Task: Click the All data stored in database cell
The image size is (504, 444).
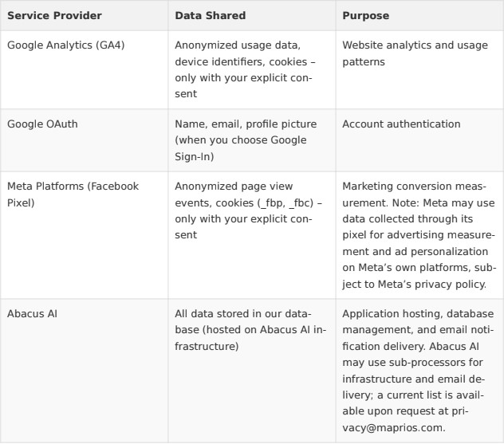Action: [x=252, y=371]
